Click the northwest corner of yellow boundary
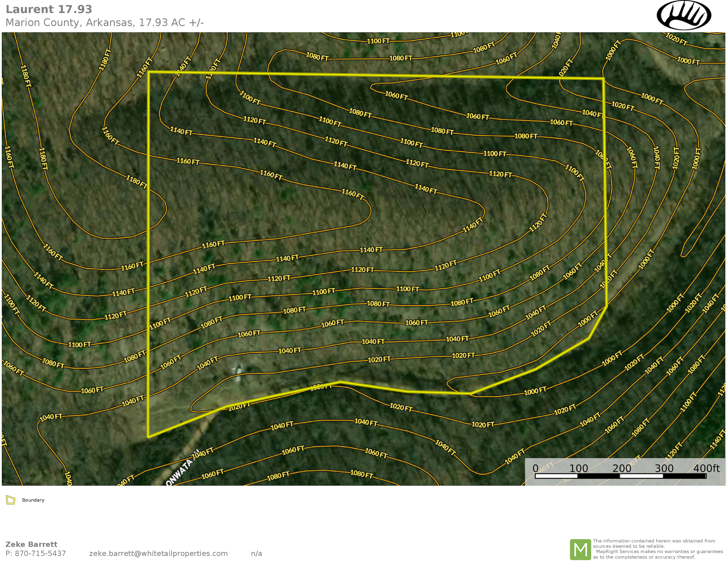728x563 pixels. [149, 72]
